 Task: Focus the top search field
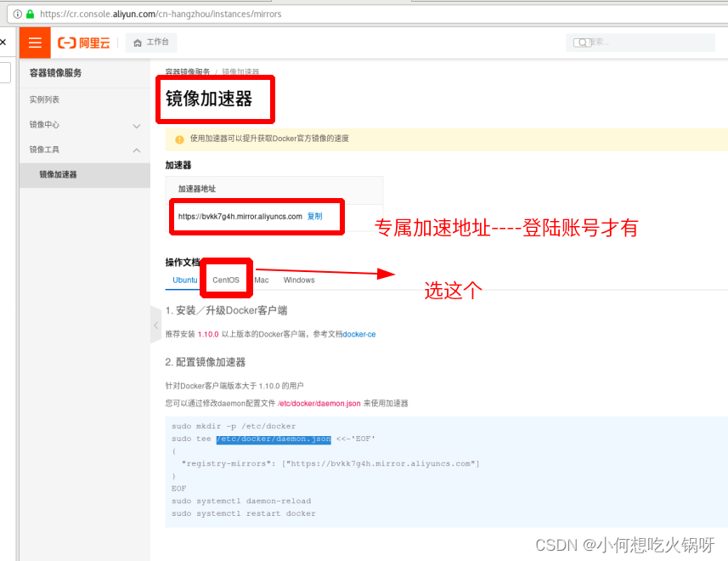641,42
